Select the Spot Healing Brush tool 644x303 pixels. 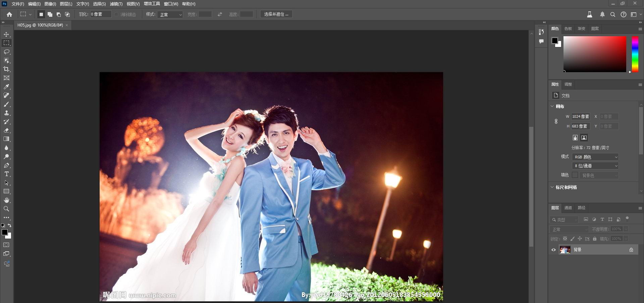[x=6, y=95]
